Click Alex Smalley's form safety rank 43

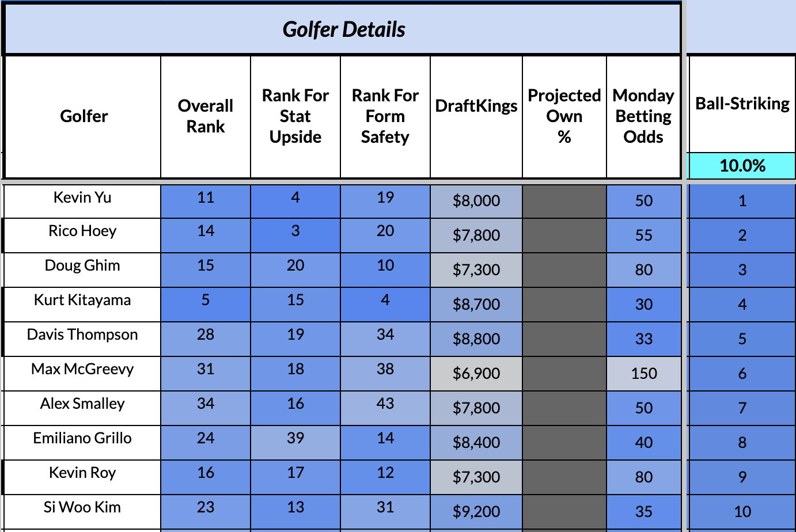tap(385, 408)
